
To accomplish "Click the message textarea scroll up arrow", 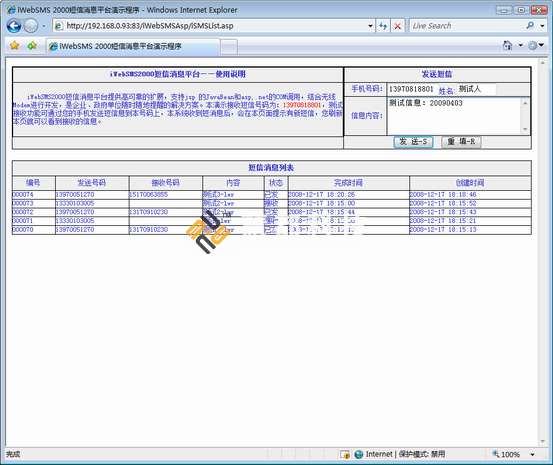I will coord(525,102).
